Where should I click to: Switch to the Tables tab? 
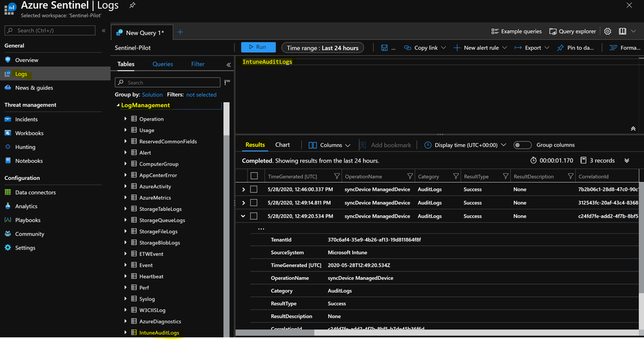click(x=126, y=64)
